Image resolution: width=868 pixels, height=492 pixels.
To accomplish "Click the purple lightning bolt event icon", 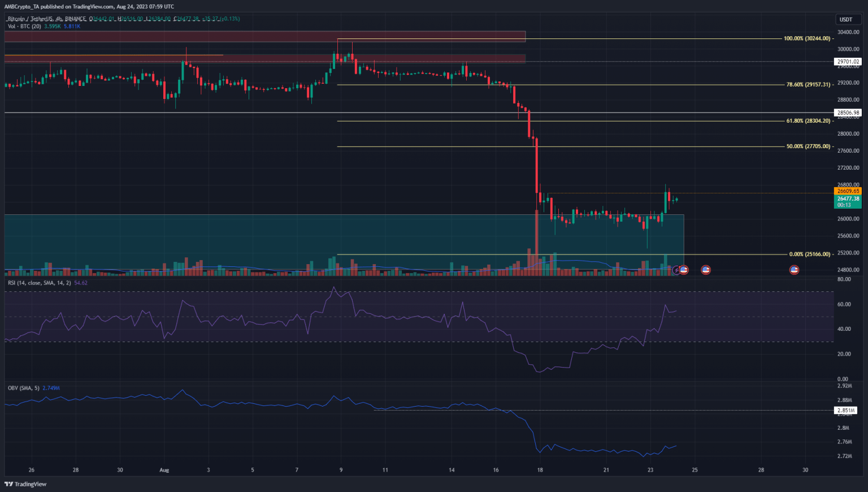I will tap(676, 270).
